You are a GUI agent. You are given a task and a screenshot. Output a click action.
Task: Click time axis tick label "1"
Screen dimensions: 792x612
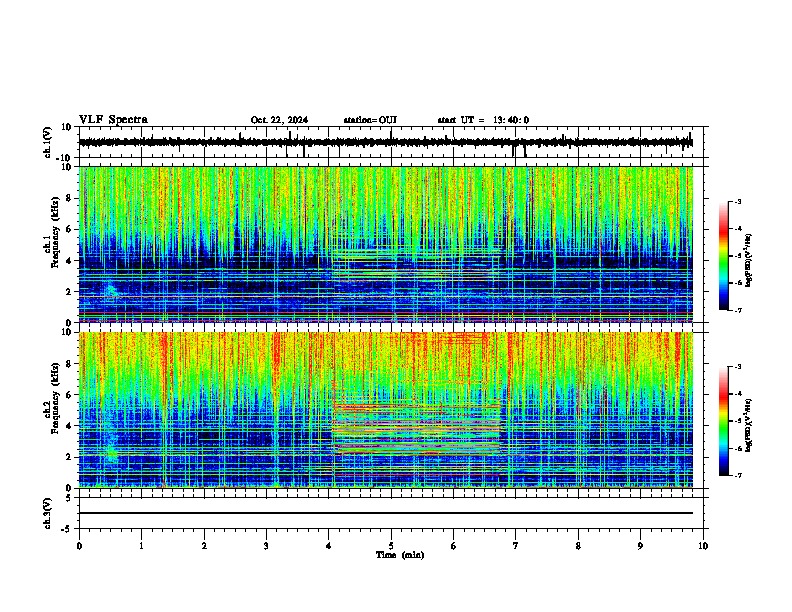142,546
